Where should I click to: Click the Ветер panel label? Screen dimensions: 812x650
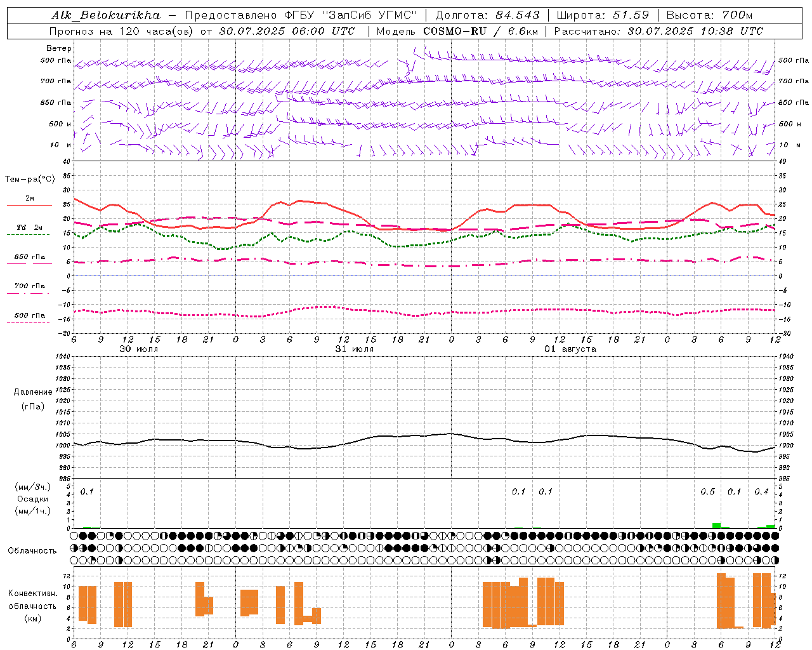[x=58, y=48]
